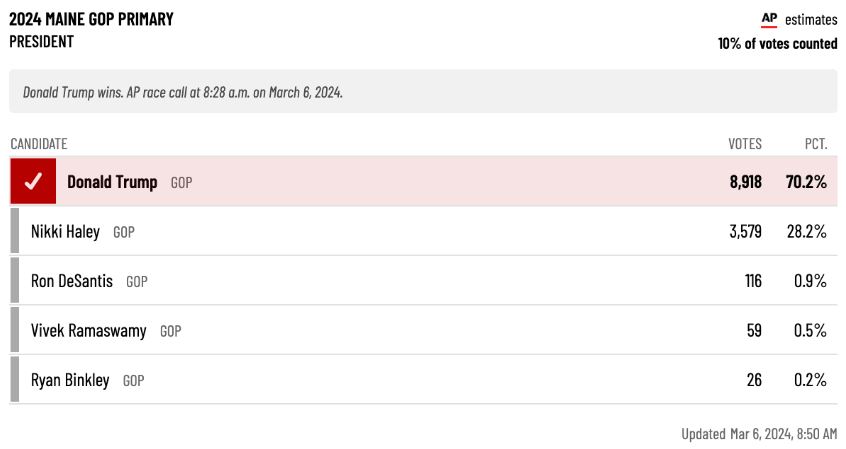Click the AP race call notice banner
The width and height of the screenshot is (846, 449).
[424, 91]
